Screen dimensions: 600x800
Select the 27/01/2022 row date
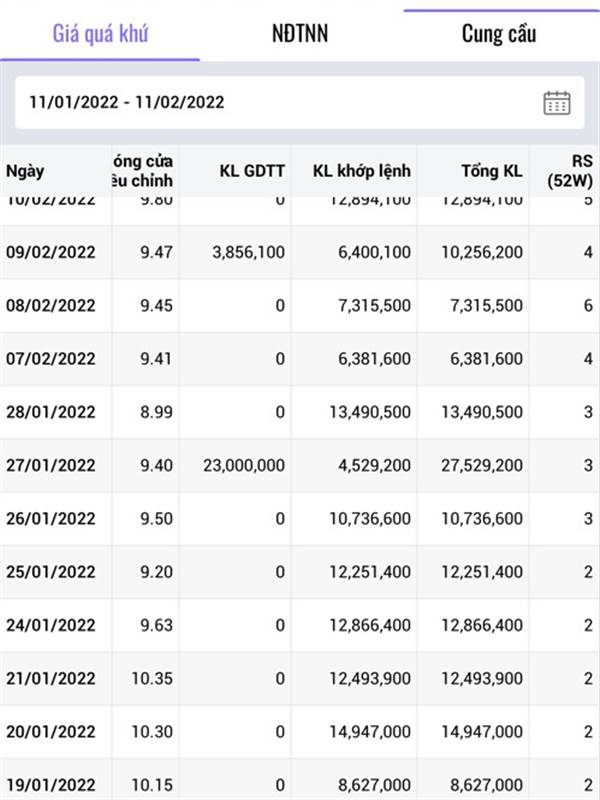[51, 465]
